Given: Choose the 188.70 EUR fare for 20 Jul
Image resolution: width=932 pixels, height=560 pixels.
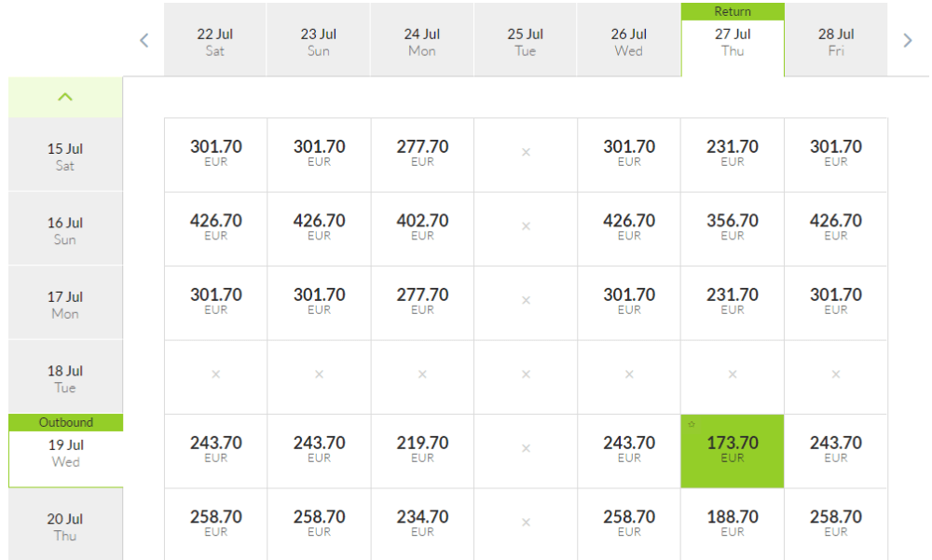Looking at the screenshot, I should 733,524.
